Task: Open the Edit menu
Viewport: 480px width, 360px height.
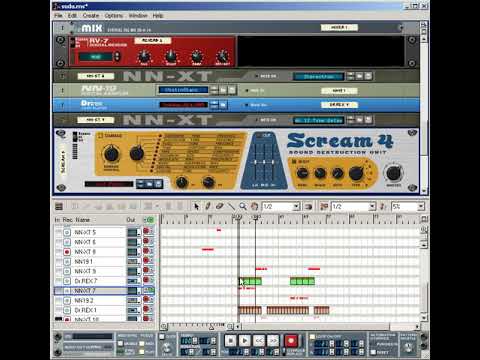Action: tap(72, 16)
